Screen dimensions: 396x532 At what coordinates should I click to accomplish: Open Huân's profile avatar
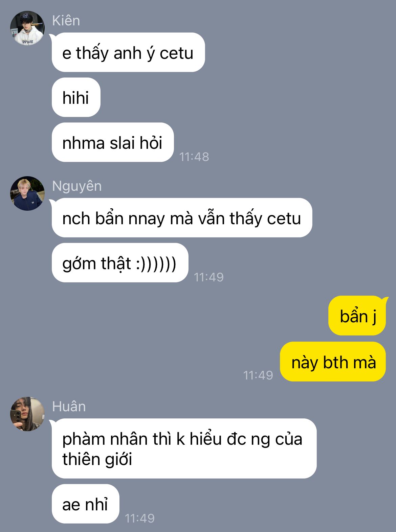(27, 414)
